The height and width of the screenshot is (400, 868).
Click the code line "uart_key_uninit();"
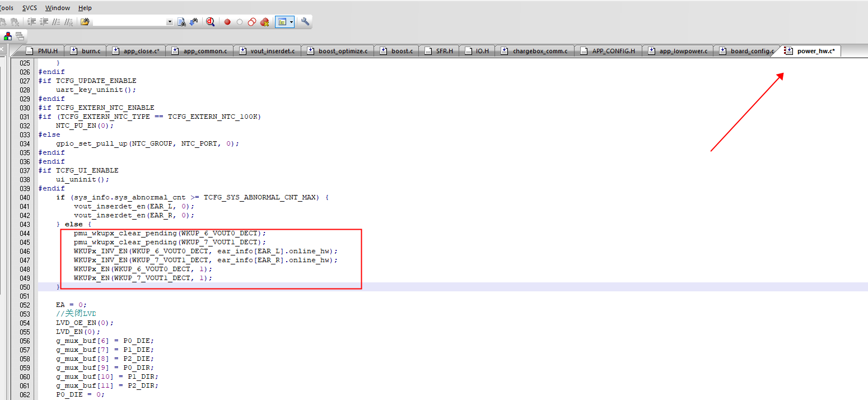tap(96, 90)
